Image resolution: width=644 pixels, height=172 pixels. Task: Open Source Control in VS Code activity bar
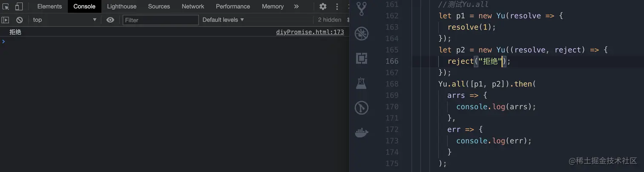pyautogui.click(x=362, y=9)
